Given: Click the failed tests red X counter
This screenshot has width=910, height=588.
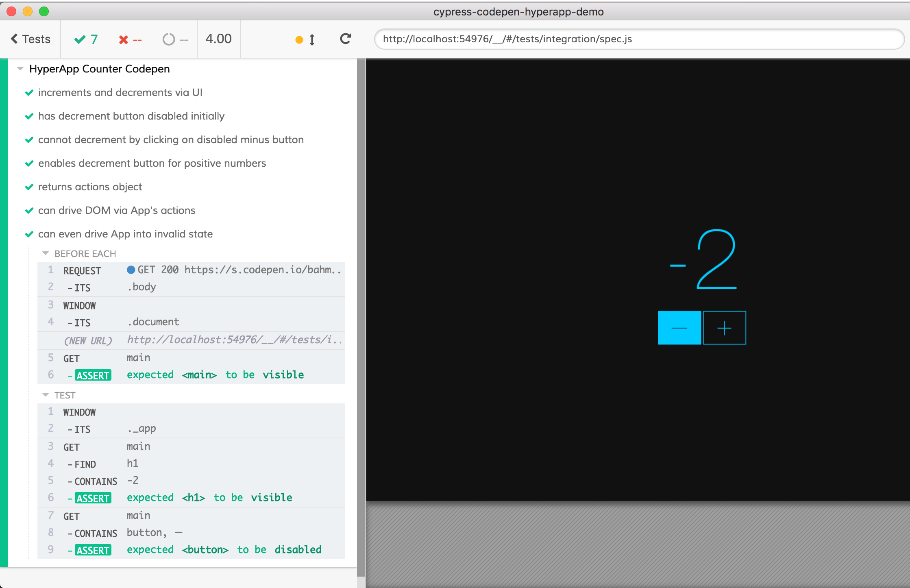Looking at the screenshot, I should click(x=130, y=39).
